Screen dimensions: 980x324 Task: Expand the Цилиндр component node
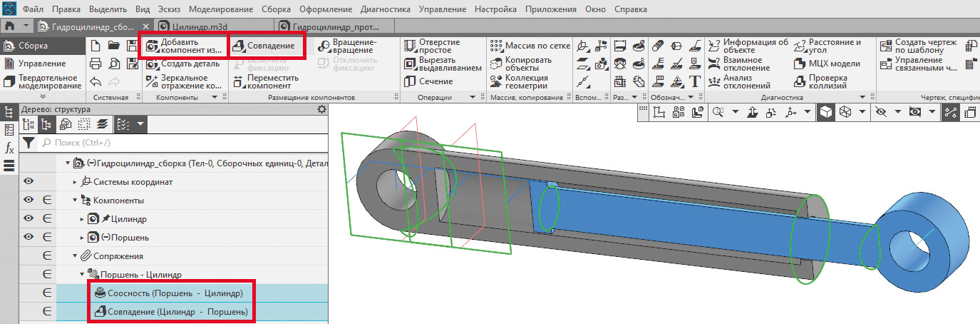83,218
